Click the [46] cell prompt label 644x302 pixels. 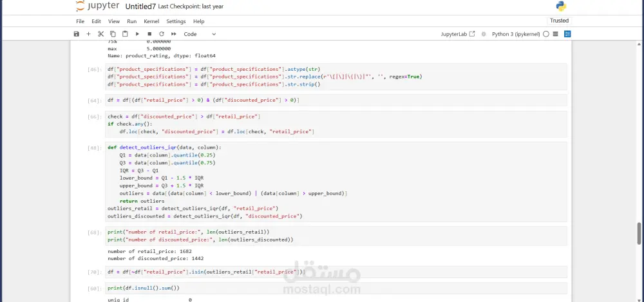point(95,70)
